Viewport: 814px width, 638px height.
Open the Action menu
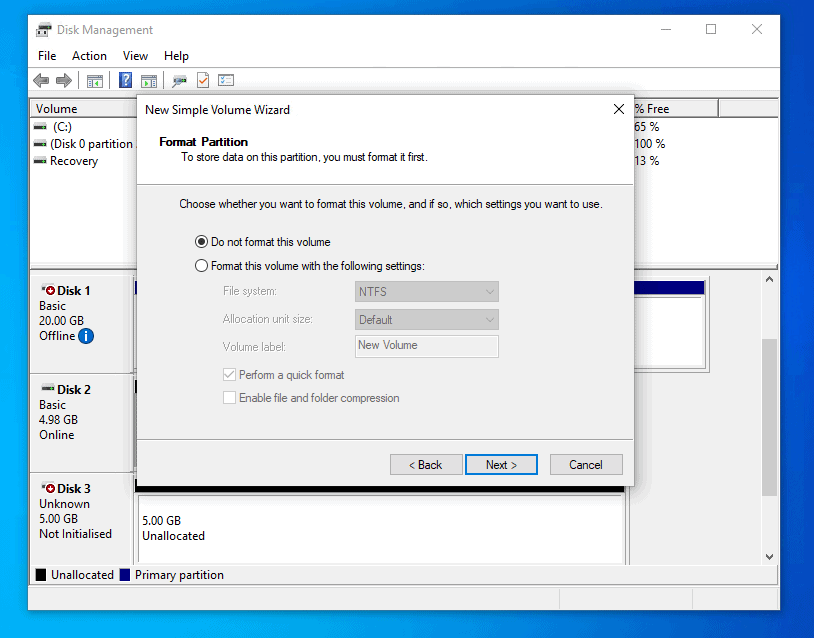coord(89,56)
